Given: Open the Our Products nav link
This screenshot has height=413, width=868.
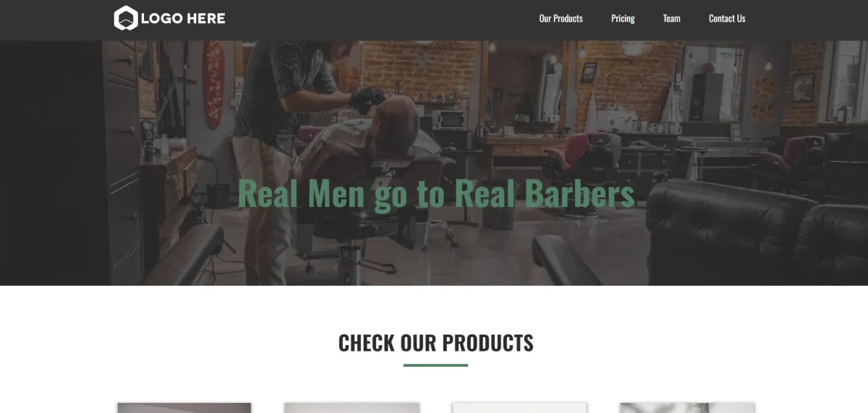Looking at the screenshot, I should [561, 19].
